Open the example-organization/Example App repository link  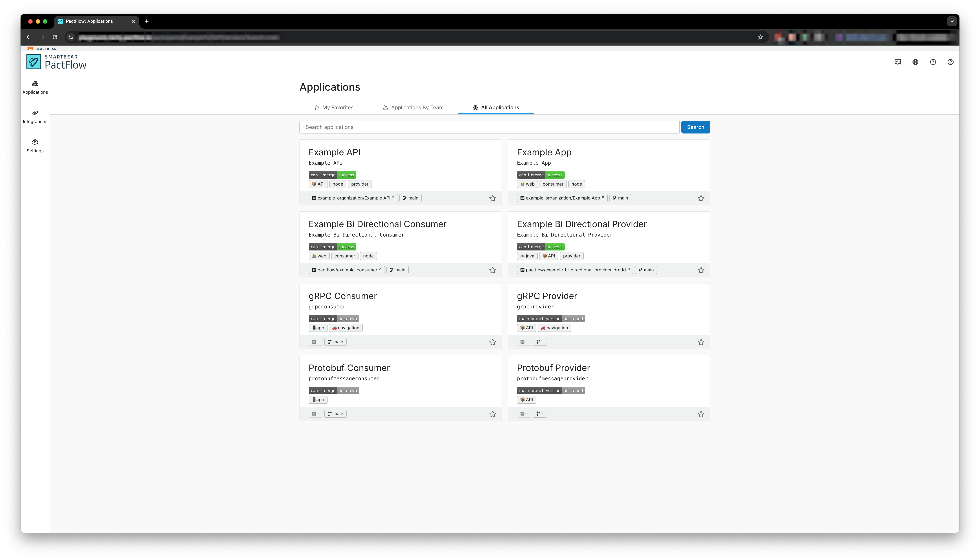[562, 198]
